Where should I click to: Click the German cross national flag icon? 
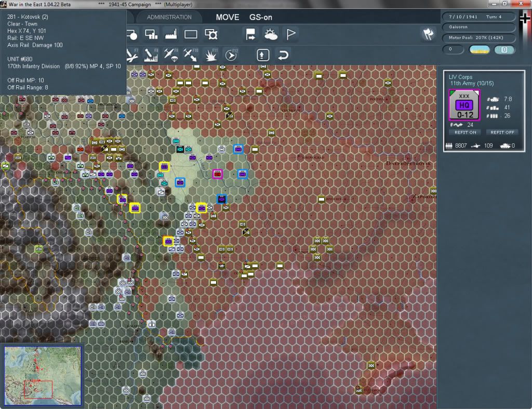pos(525,19)
